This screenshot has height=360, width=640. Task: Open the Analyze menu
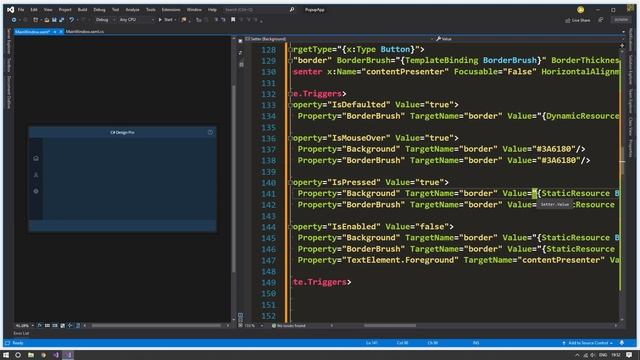pyautogui.click(x=132, y=9)
